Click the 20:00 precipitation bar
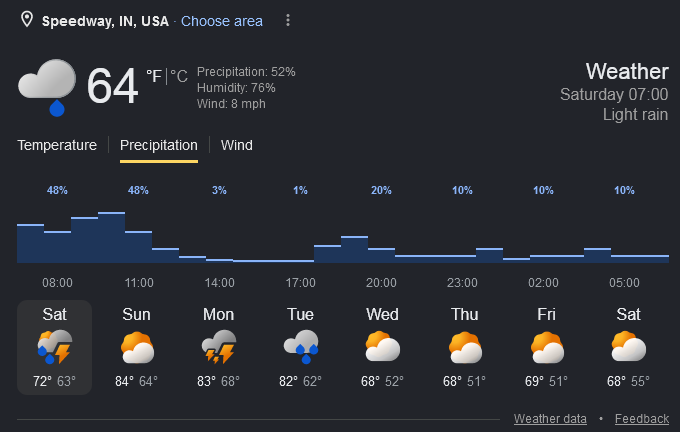Image resolution: width=680 pixels, height=432 pixels. point(381,255)
